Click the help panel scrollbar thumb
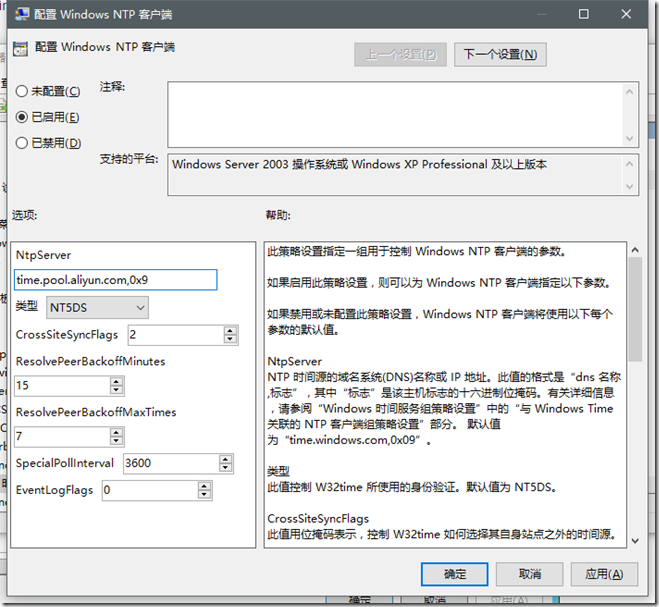659x607 pixels. tap(635, 309)
